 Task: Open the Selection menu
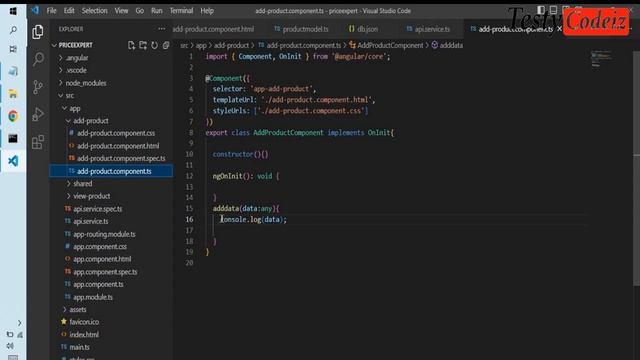point(94,11)
